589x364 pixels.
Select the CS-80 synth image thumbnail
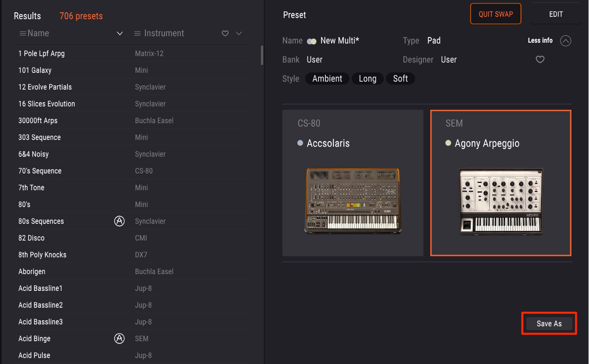(x=353, y=201)
